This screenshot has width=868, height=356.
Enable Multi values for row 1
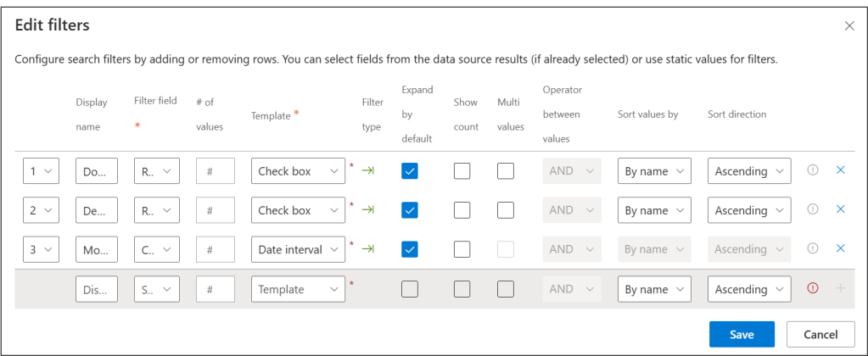tap(506, 171)
